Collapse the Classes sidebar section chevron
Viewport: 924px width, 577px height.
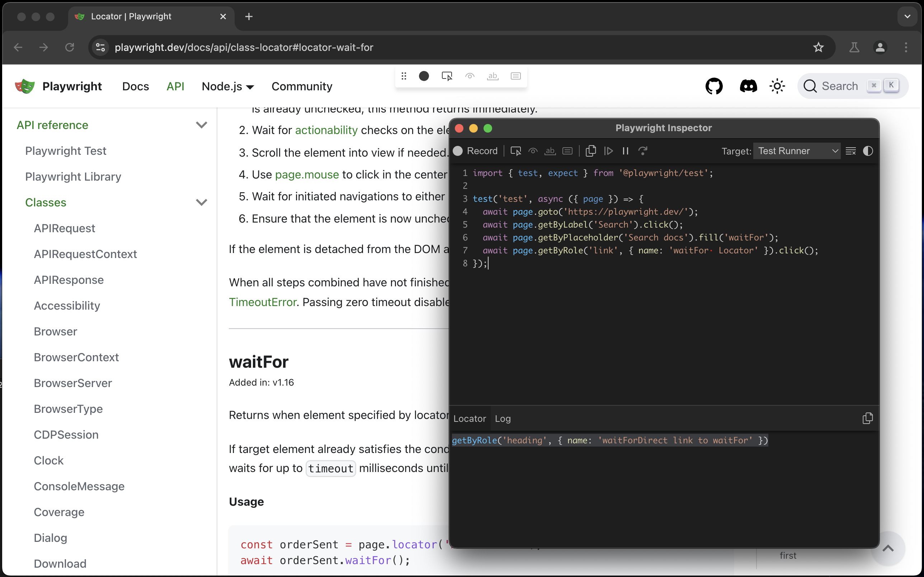pyautogui.click(x=201, y=202)
